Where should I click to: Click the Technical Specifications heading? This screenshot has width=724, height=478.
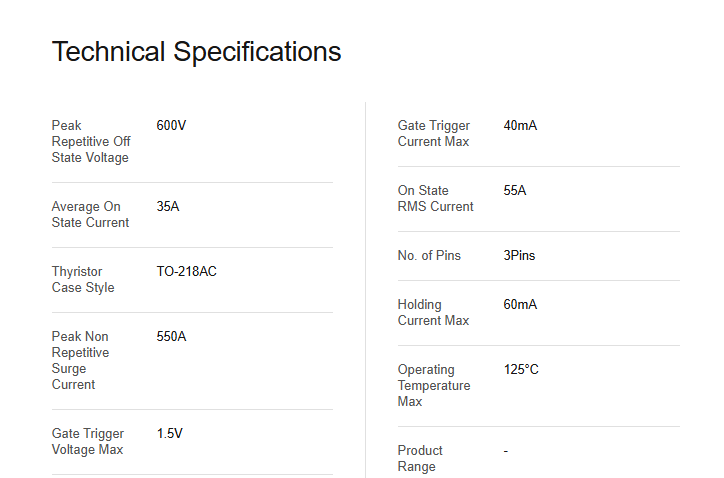[196, 52]
